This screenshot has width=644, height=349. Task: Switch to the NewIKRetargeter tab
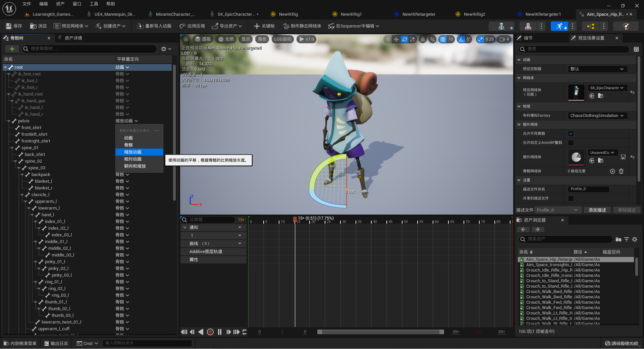point(419,14)
